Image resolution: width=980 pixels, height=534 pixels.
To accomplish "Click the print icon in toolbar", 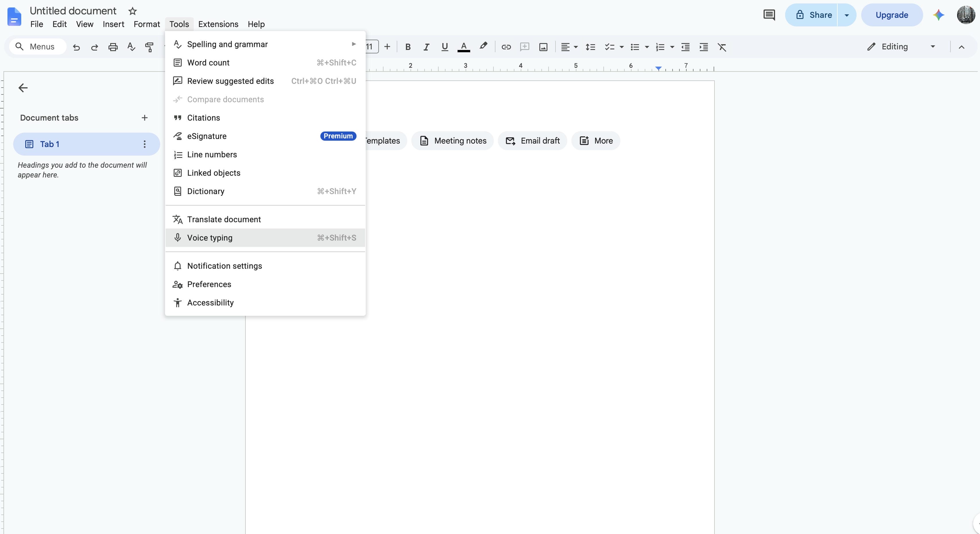I will tap(113, 47).
